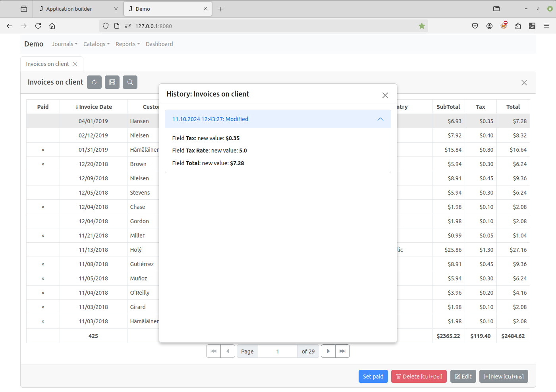This screenshot has height=392, width=556.
Task: Open the Dashboard menu item
Action: 159,44
